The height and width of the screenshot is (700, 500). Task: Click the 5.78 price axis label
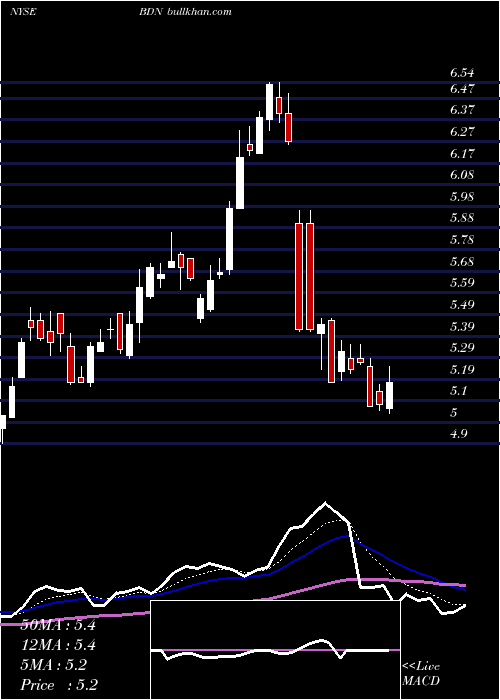[462, 240]
